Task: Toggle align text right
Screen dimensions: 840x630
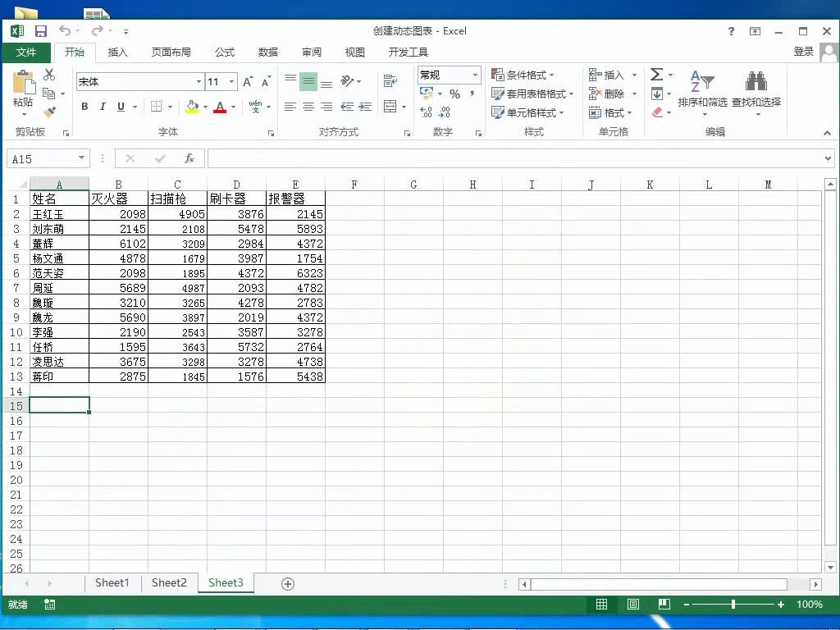Action: point(326,107)
